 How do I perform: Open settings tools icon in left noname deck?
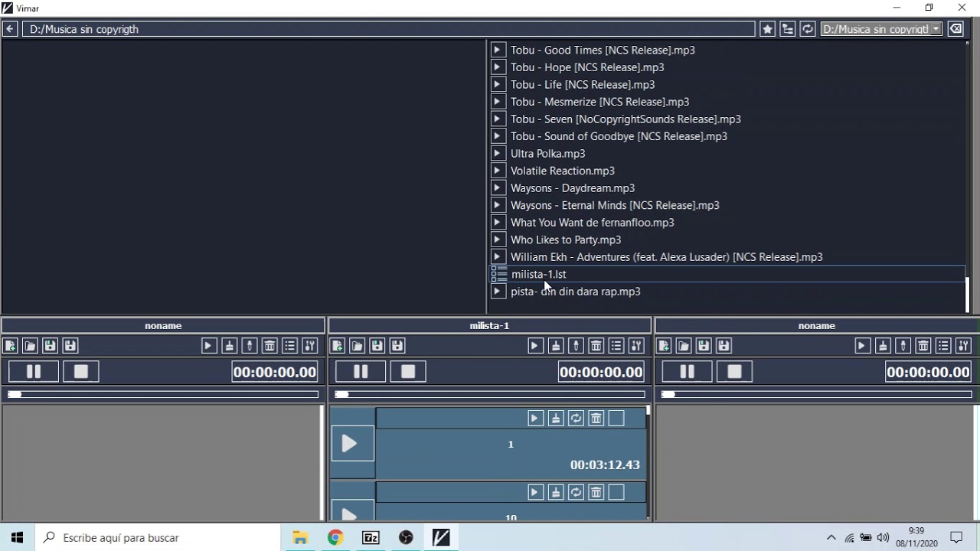(309, 346)
